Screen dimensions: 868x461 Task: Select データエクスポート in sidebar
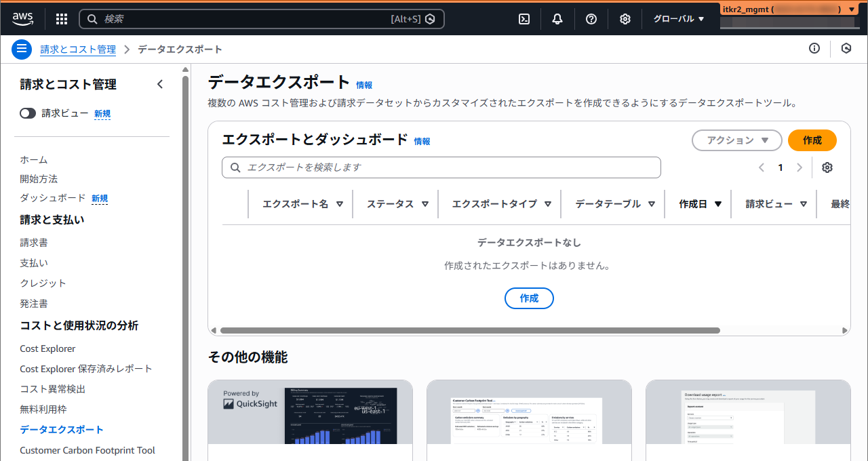(x=62, y=430)
